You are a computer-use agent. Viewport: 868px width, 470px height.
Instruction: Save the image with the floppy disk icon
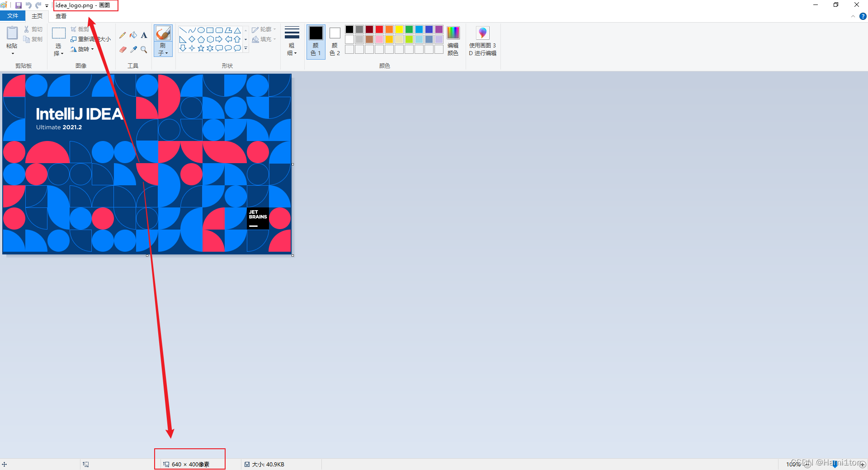click(x=19, y=5)
